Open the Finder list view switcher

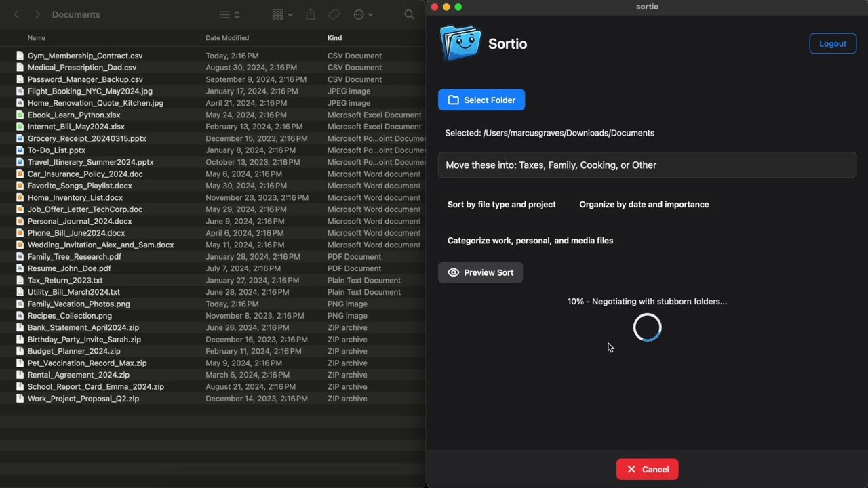coord(230,14)
